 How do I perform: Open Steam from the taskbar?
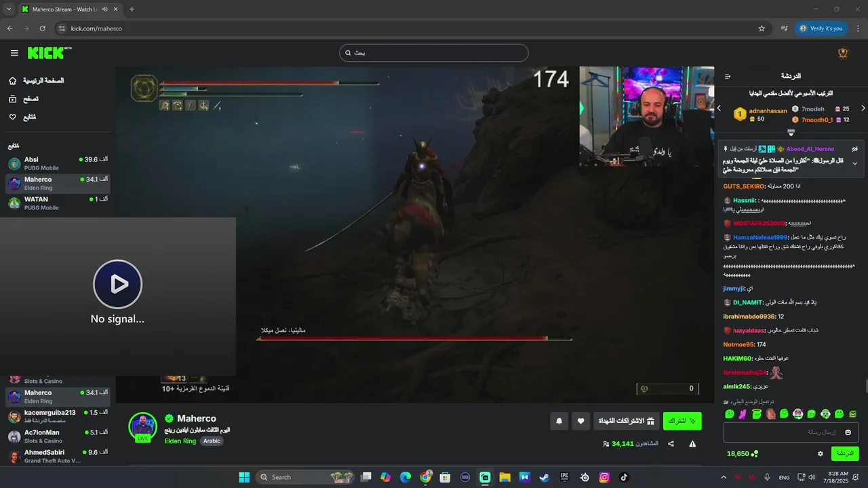tap(544, 477)
